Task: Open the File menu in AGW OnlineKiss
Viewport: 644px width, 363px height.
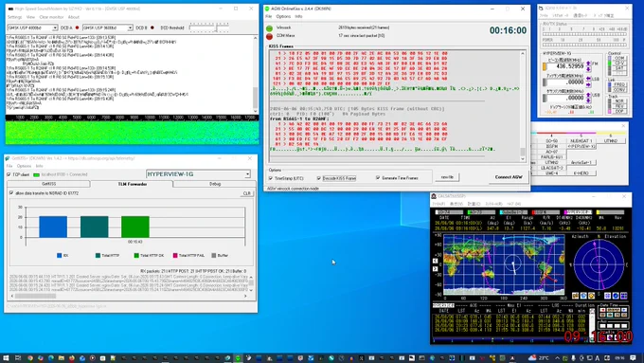Action: tap(269, 16)
